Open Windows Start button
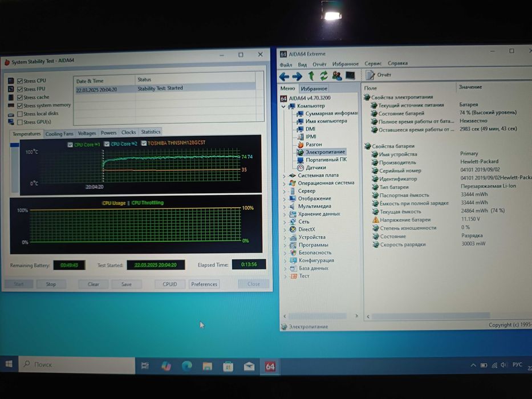The image size is (532, 399). pyautogui.click(x=9, y=364)
